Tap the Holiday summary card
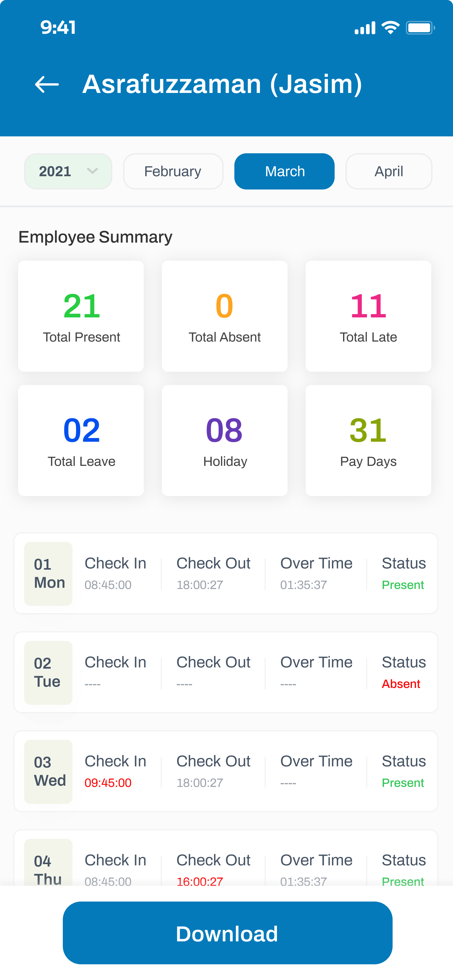Viewport: 453px width, 980px height. (x=225, y=440)
